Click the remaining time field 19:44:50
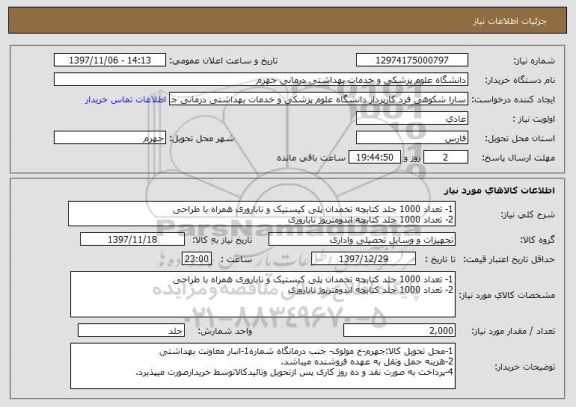This screenshot has width=576, height=407. tap(374, 157)
